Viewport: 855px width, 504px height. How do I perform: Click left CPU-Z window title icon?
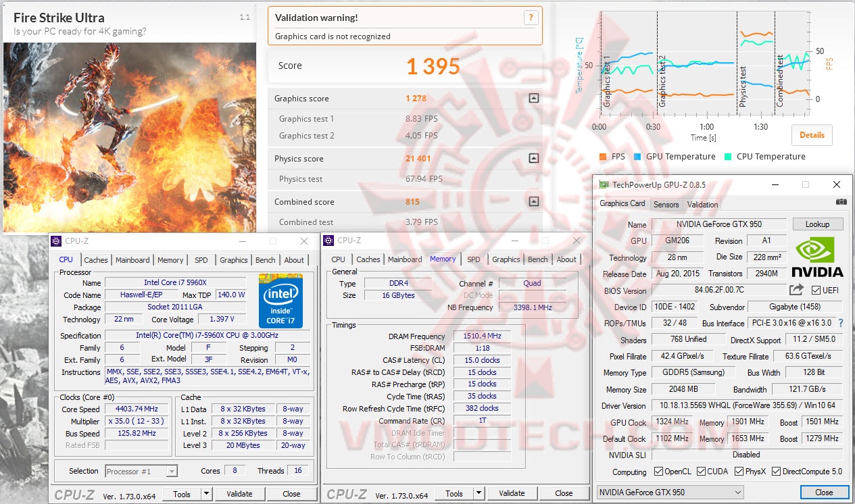(x=56, y=241)
